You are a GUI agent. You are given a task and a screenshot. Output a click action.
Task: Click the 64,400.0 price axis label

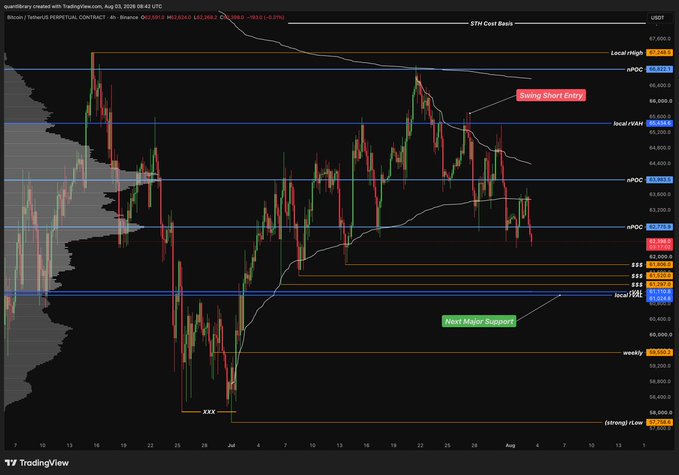pos(660,163)
